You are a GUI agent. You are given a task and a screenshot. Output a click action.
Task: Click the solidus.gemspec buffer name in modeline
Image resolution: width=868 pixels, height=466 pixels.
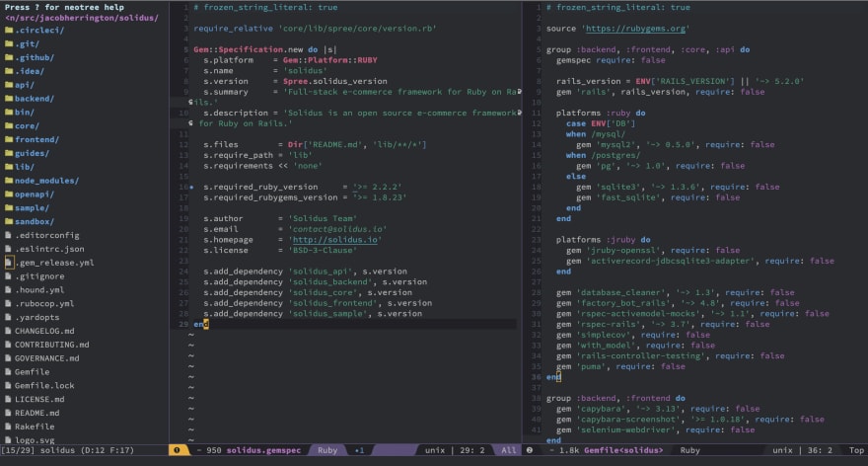[x=263, y=450]
